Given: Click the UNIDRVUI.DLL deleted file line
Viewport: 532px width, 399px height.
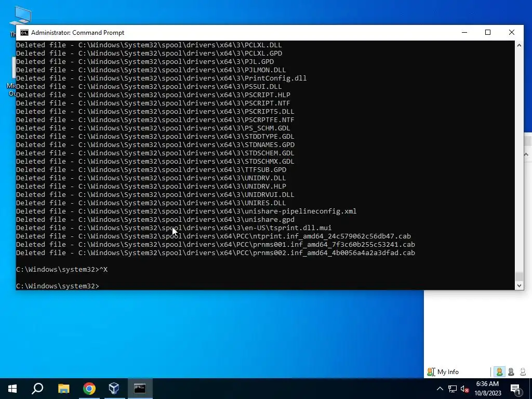Looking at the screenshot, I should click(x=155, y=195).
